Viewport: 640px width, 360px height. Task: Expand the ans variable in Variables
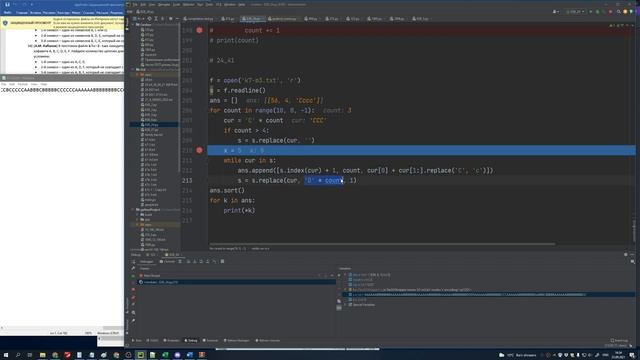tap(345, 275)
